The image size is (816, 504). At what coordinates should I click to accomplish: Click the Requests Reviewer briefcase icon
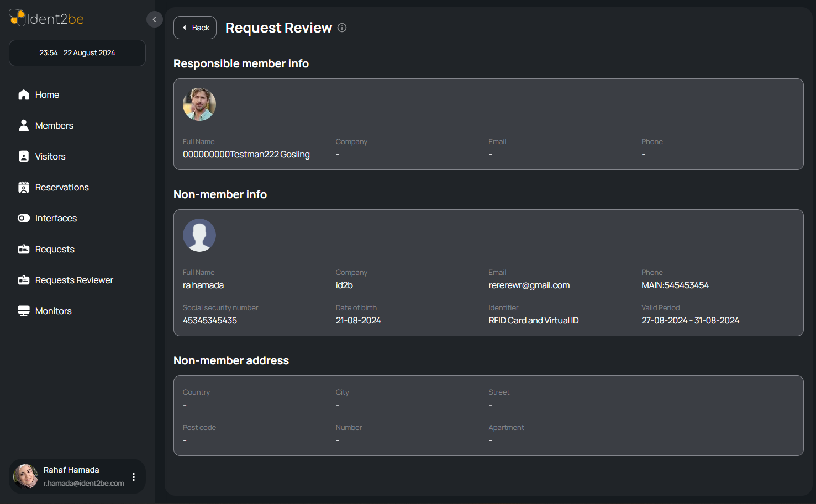tap(24, 280)
